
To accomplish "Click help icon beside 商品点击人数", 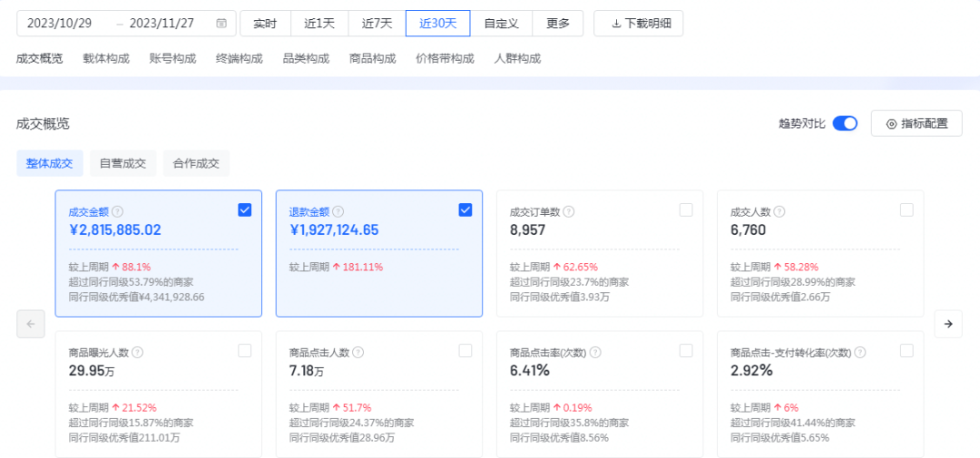I will click(358, 352).
